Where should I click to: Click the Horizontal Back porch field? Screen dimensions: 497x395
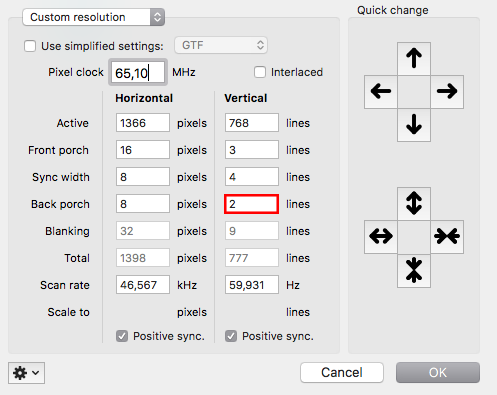(x=143, y=204)
